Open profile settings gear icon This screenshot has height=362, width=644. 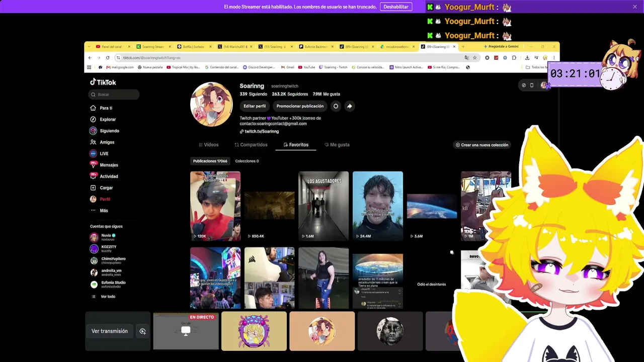pos(336,106)
